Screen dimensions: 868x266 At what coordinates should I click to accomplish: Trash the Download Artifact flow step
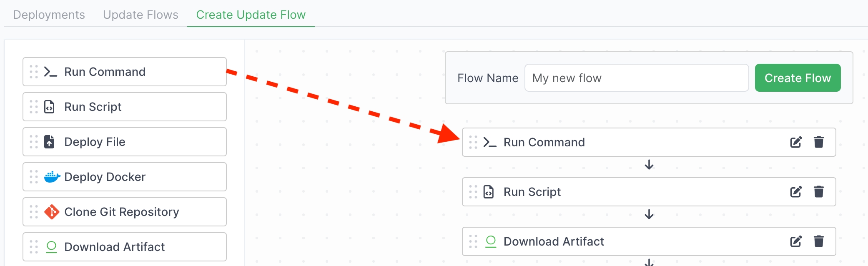818,241
